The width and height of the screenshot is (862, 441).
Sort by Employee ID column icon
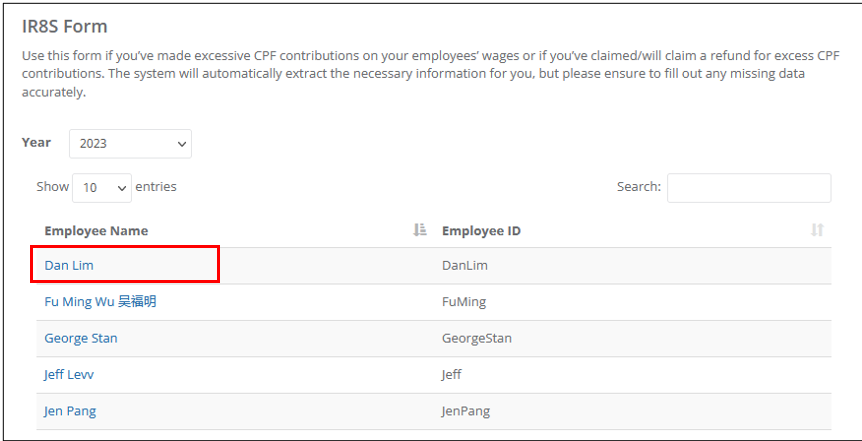coord(817,230)
